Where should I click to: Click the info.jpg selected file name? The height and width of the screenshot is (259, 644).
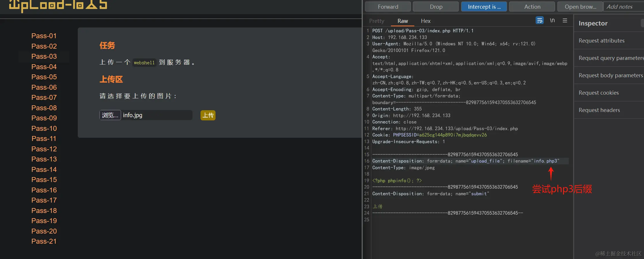coord(133,115)
